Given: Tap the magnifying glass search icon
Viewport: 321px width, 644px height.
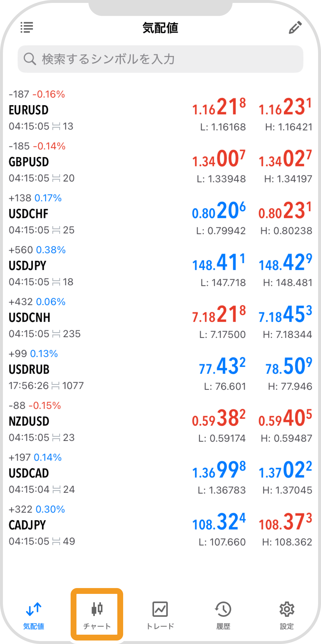Looking at the screenshot, I should coord(30,59).
